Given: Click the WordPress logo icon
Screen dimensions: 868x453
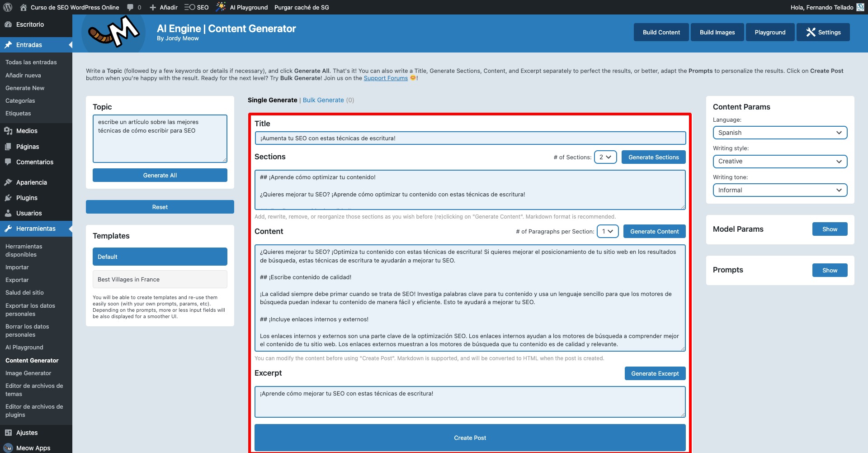Looking at the screenshot, I should pyautogui.click(x=8, y=7).
